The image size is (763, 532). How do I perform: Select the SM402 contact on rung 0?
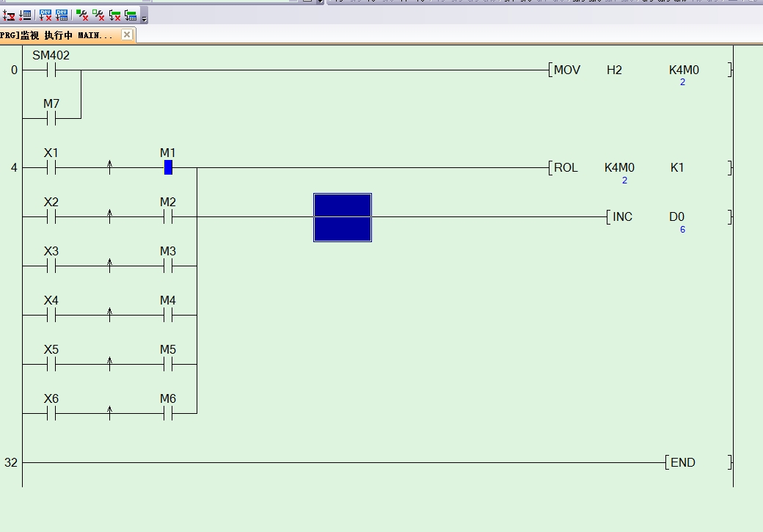tap(51, 70)
